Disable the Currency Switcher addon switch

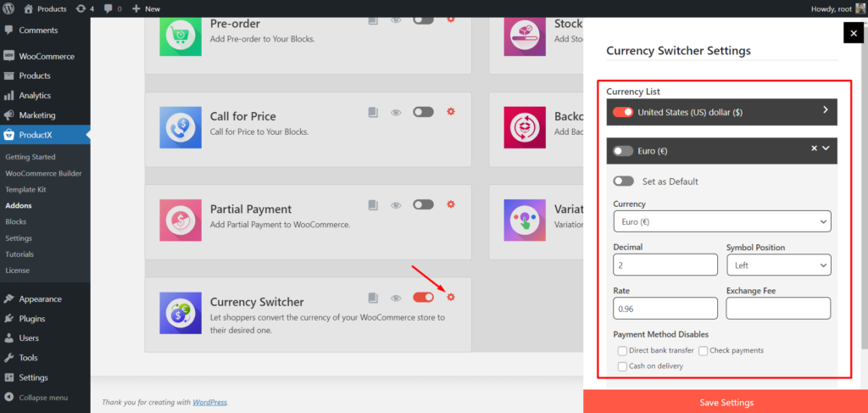[423, 298]
